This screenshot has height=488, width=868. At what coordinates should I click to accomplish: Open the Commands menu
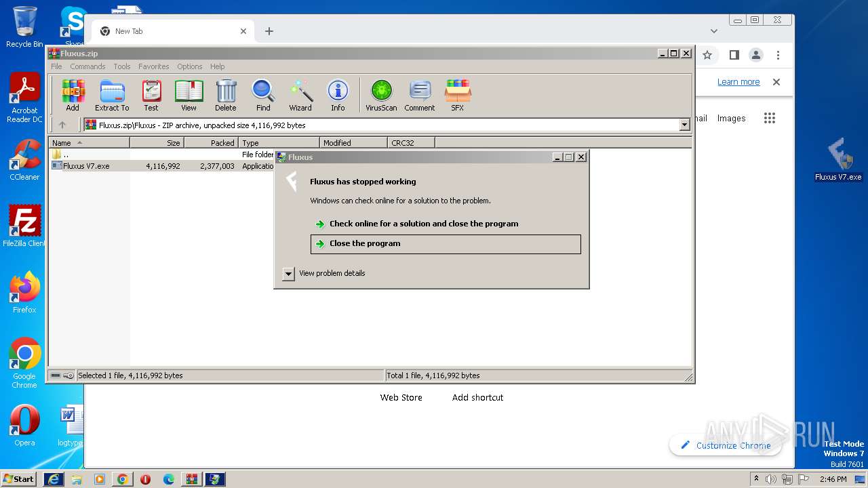(87, 66)
